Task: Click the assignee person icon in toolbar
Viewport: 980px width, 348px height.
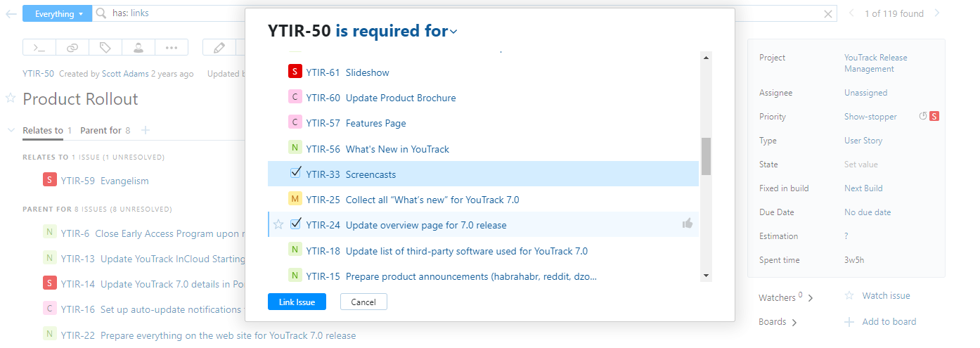Action: coord(138,47)
